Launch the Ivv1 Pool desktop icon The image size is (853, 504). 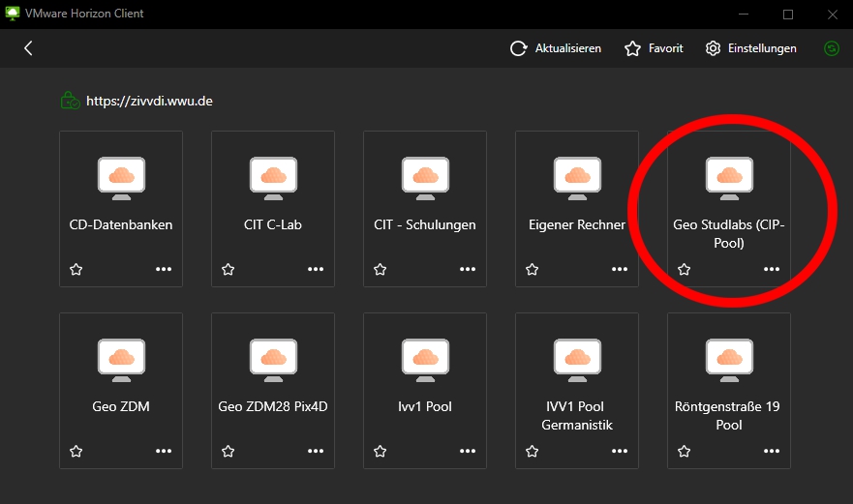pyautogui.click(x=425, y=360)
